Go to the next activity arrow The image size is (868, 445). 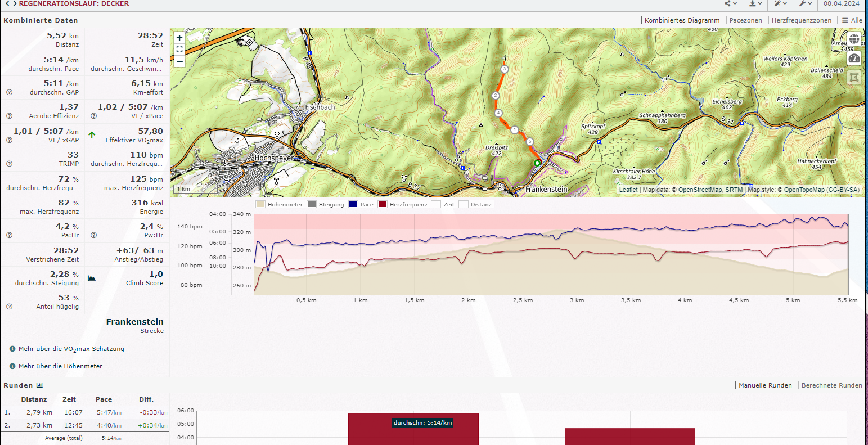(x=14, y=3)
